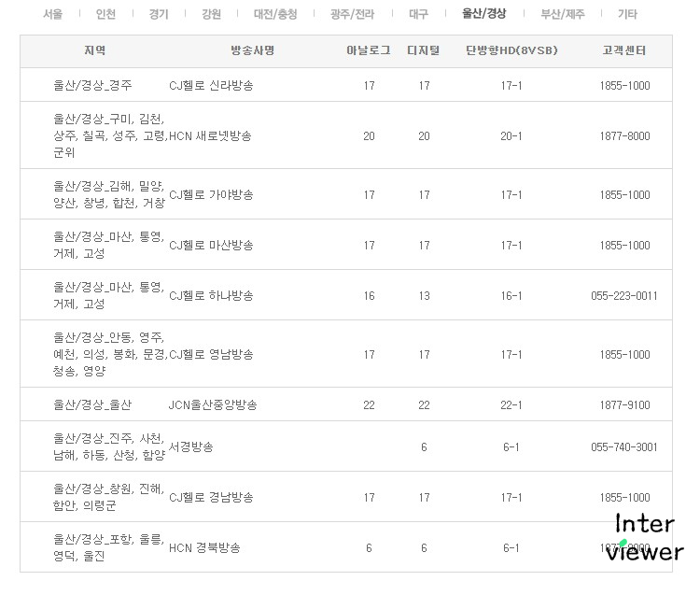Click 1855-1000 in the 신라방송 row
This screenshot has width=700, height=595.
(x=624, y=85)
